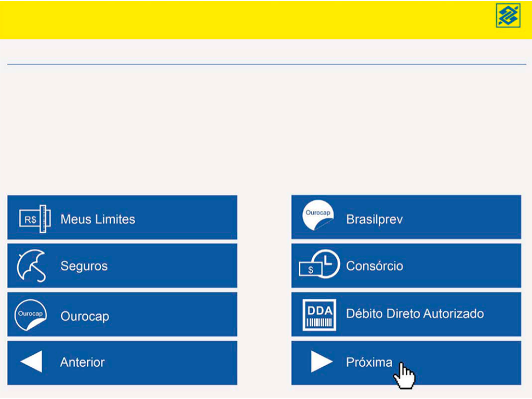Open the Brasilprev text label
The image size is (532, 399).
click(374, 220)
